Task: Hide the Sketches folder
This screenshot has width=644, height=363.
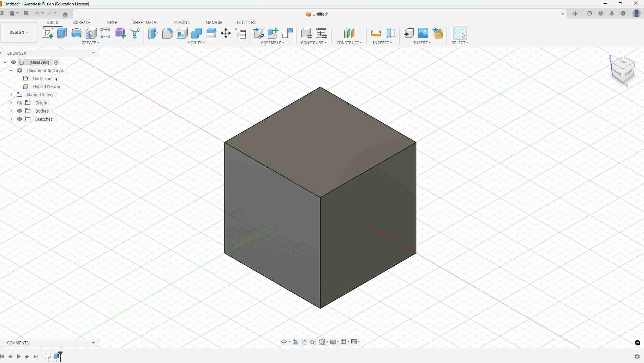Action: point(20,119)
